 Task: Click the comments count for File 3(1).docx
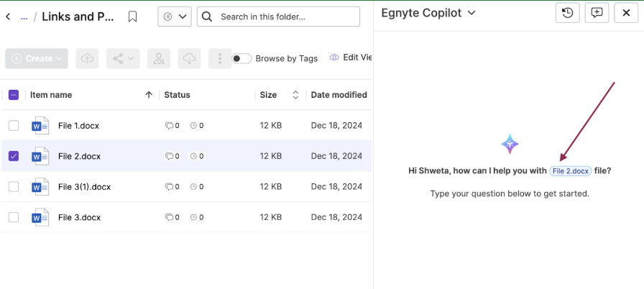click(172, 187)
